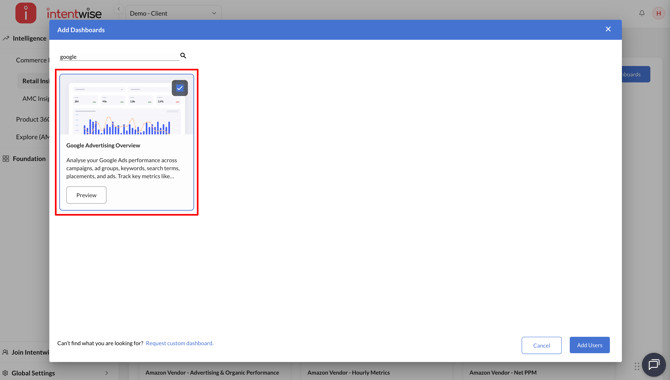Image resolution: width=670 pixels, height=380 pixels.
Task: Click the Intelligence trend icon
Action: [x=6, y=38]
